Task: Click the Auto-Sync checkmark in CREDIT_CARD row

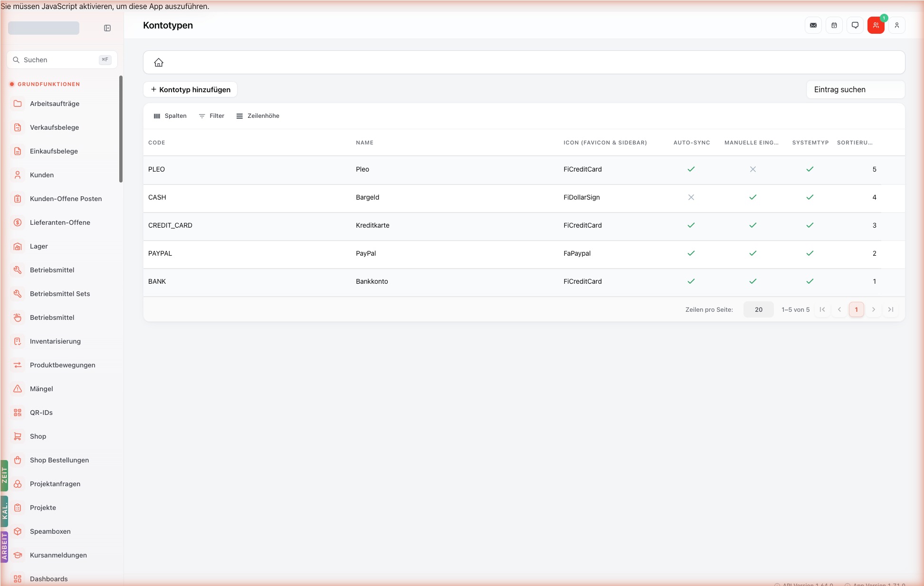Action: point(691,225)
